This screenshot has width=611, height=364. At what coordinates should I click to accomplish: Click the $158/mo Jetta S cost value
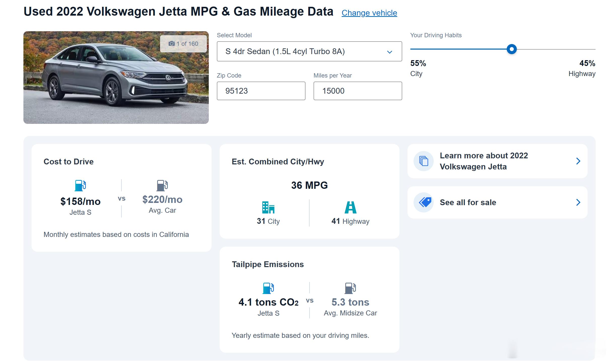pos(80,201)
